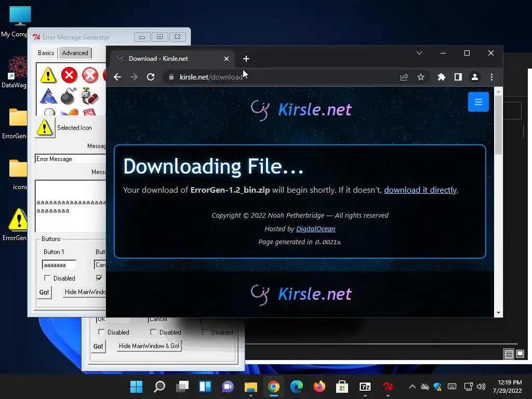Click the message text area with aaaa text
This screenshot has width=532, height=399.
pos(71,206)
